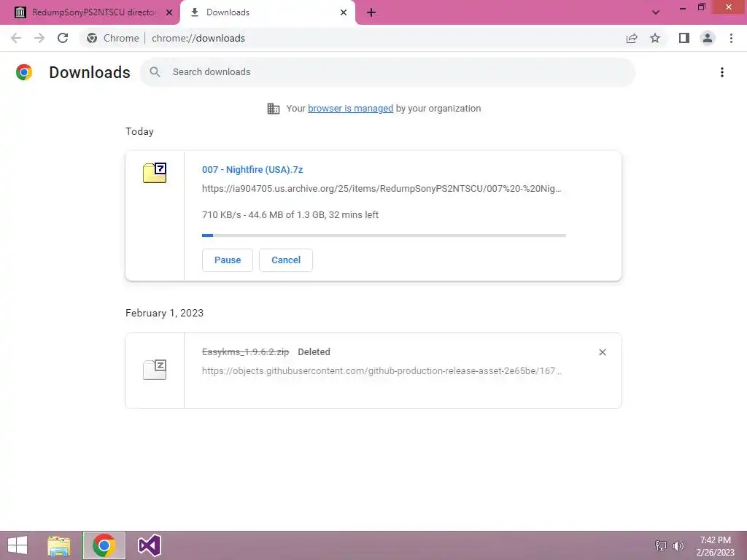Bookmark this page with the star
This screenshot has width=747, height=560.
click(655, 38)
